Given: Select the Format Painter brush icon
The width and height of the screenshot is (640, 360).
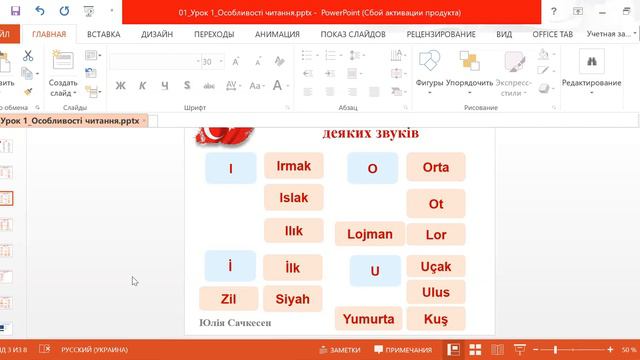Looking at the screenshot, I should pos(28,92).
